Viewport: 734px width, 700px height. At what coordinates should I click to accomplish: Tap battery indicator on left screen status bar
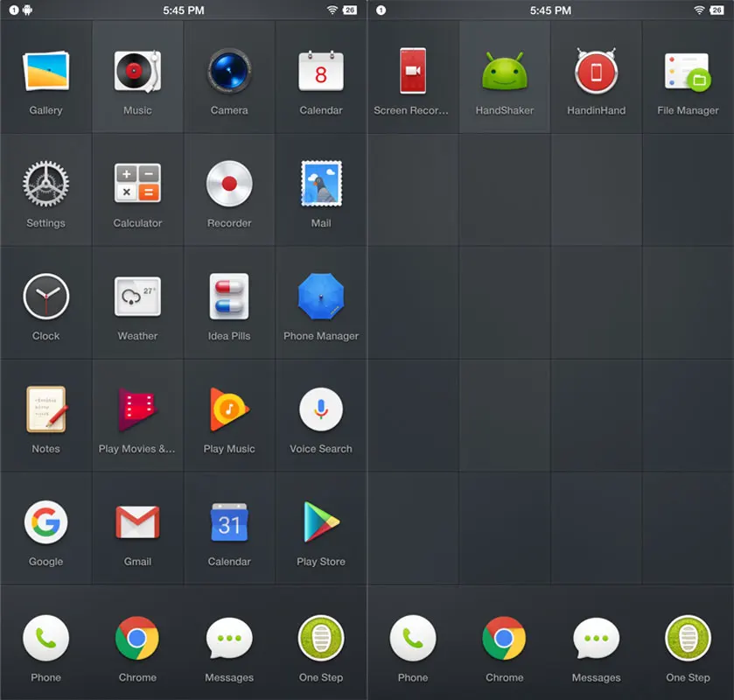pyautogui.click(x=350, y=10)
